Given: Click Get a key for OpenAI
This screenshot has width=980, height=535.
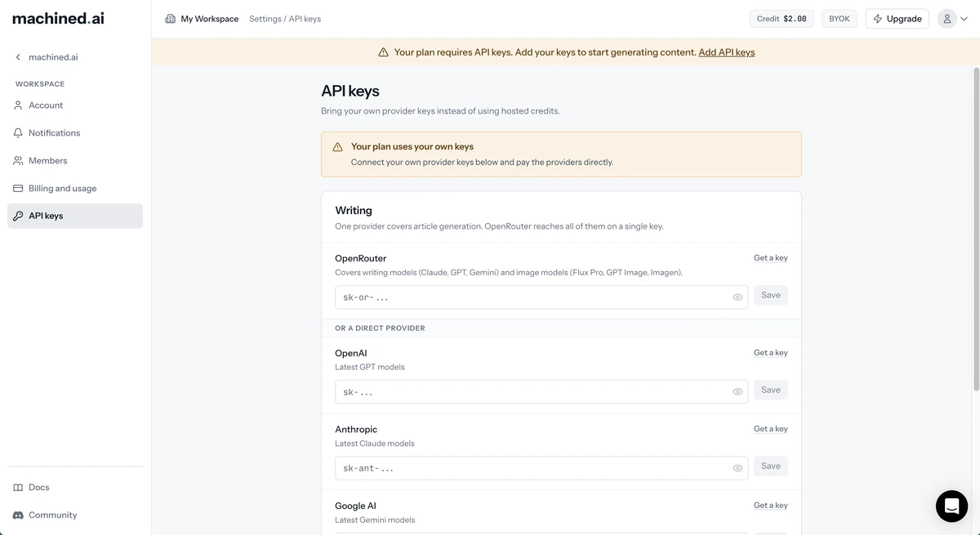Looking at the screenshot, I should (771, 353).
